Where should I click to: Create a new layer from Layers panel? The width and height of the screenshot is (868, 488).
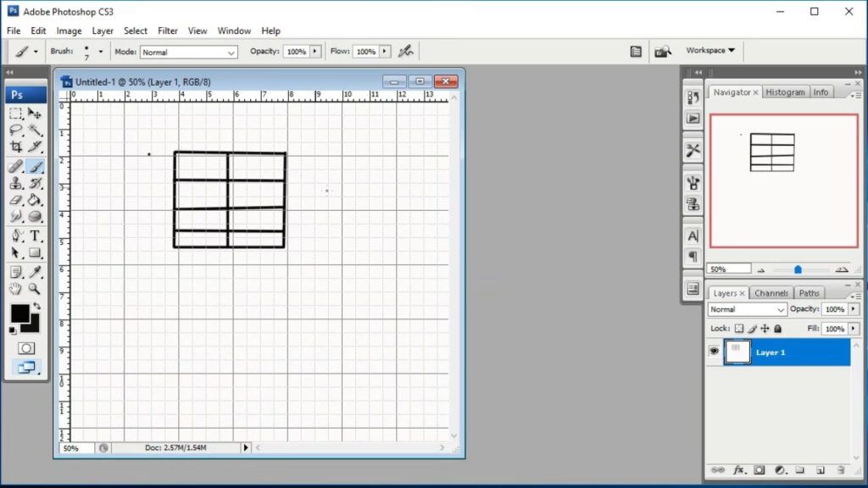coord(821,469)
